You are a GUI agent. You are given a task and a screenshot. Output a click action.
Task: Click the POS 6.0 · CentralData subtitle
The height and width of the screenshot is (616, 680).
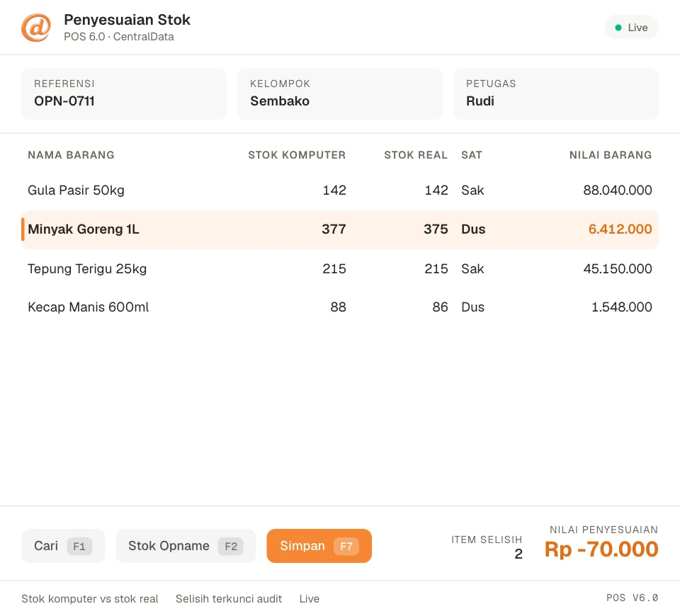(119, 36)
